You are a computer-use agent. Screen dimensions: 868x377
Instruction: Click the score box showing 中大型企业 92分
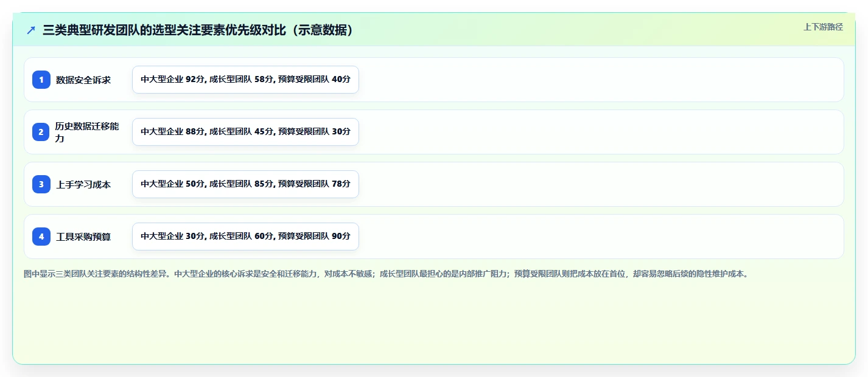point(245,80)
